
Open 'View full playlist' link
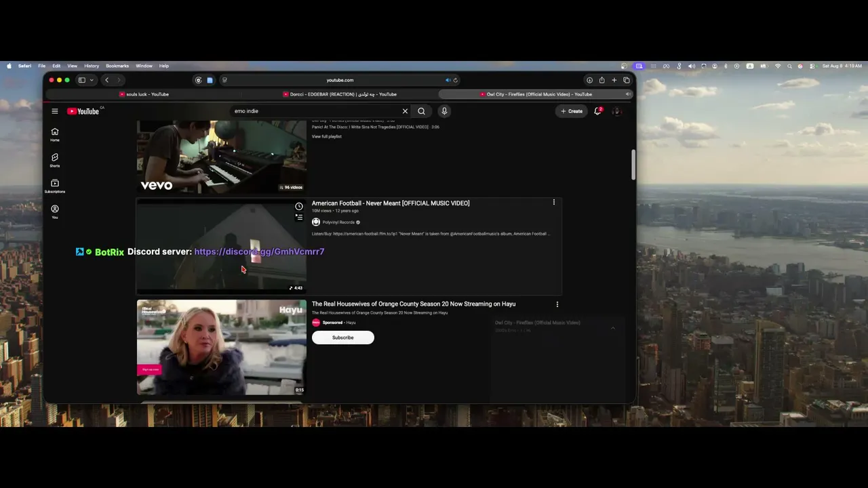[327, 136]
